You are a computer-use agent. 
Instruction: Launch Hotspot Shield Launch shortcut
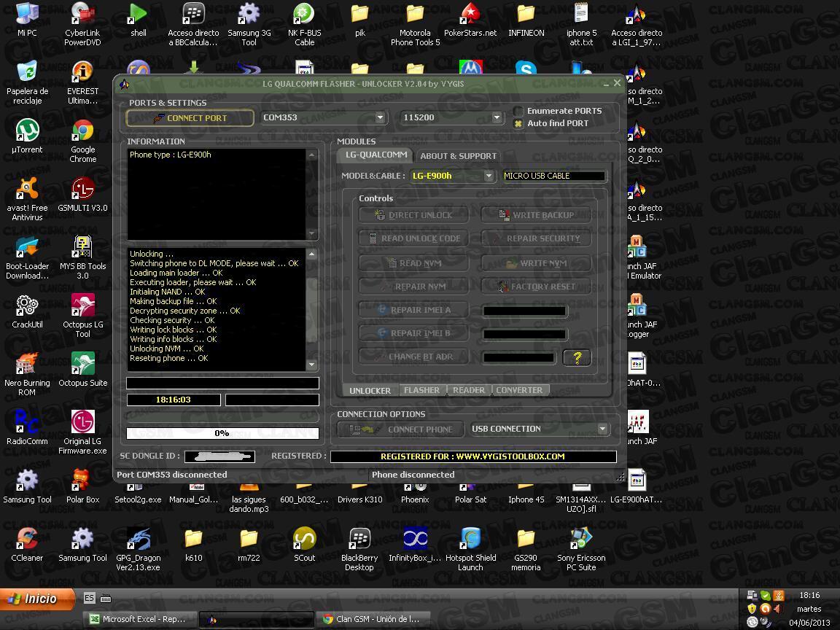tap(470, 550)
